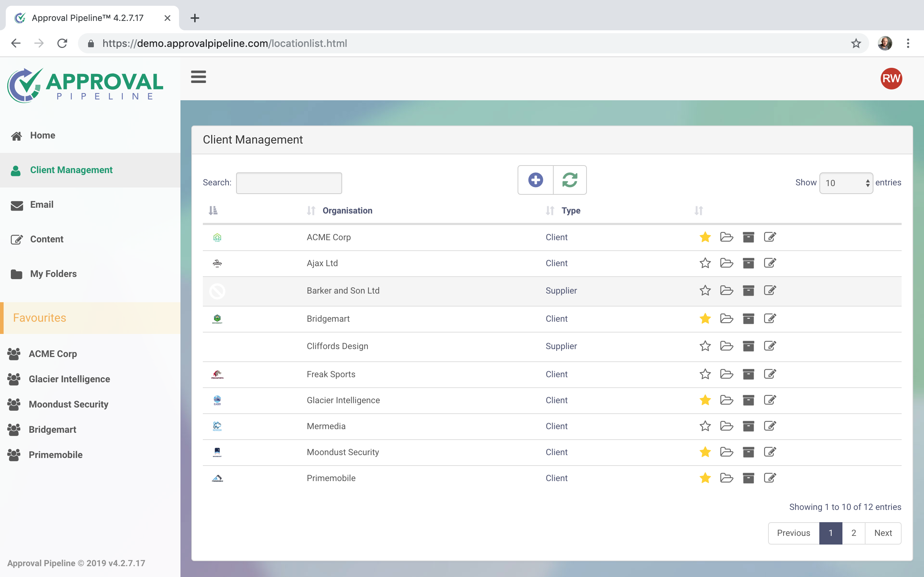Image resolution: width=924 pixels, height=577 pixels.
Task: Click inside the Search field
Action: (x=289, y=183)
